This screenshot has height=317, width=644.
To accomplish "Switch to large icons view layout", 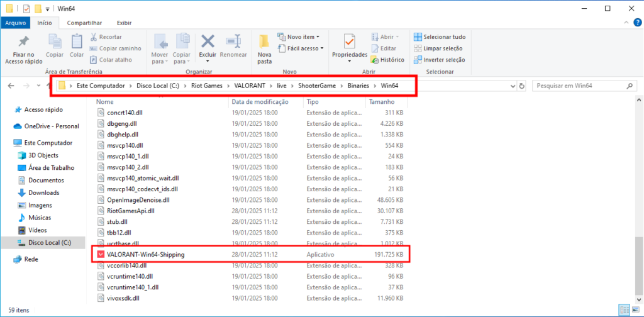I will coord(636,310).
